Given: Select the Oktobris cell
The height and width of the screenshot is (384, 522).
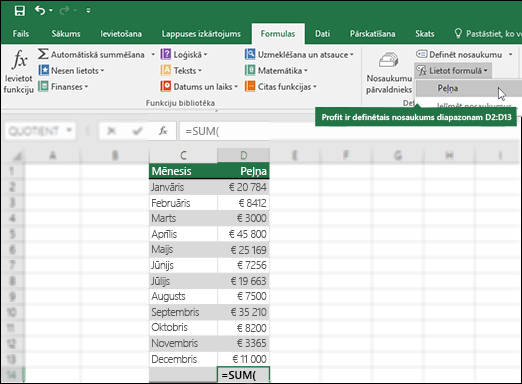Looking at the screenshot, I should (183, 328).
